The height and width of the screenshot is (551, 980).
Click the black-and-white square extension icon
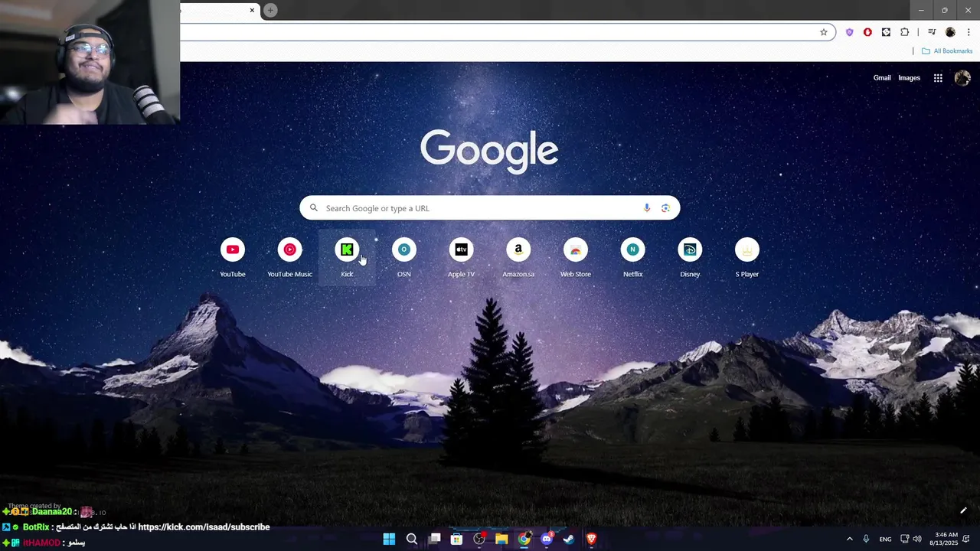[x=886, y=32]
